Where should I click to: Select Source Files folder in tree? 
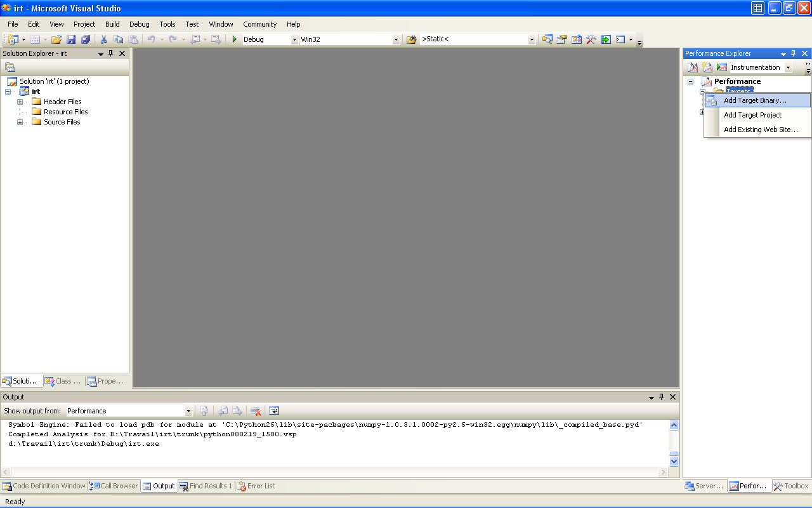[62, 122]
